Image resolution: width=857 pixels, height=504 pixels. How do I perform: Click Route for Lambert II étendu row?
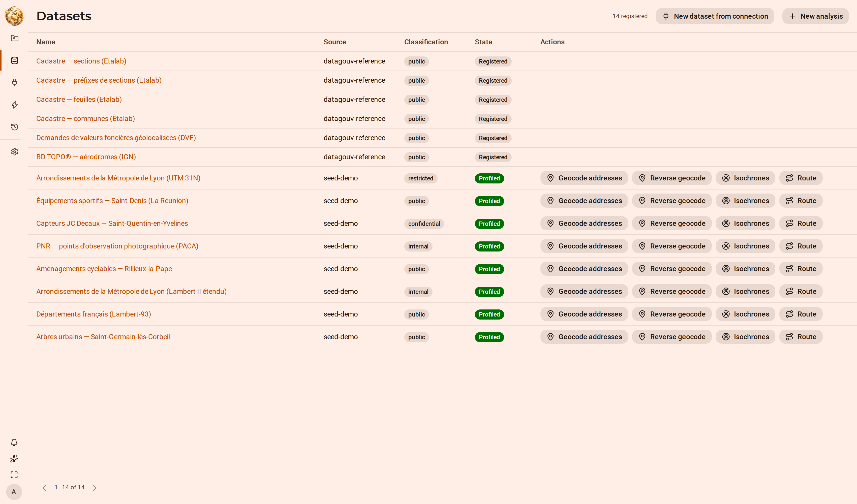pos(801,292)
